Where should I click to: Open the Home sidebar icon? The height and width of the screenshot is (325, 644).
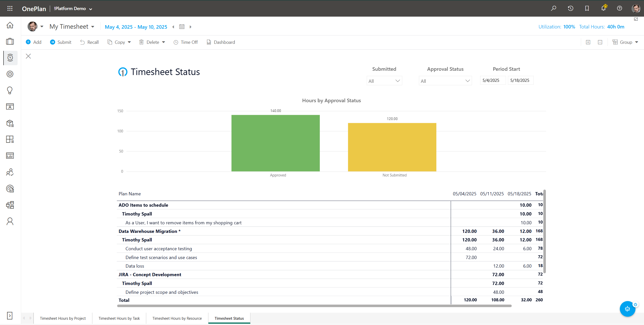coord(10,25)
